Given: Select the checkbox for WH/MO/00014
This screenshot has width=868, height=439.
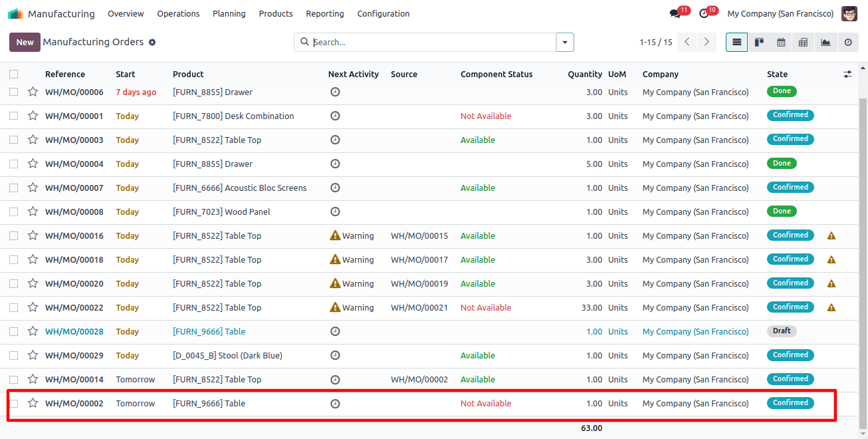Looking at the screenshot, I should click(14, 379).
